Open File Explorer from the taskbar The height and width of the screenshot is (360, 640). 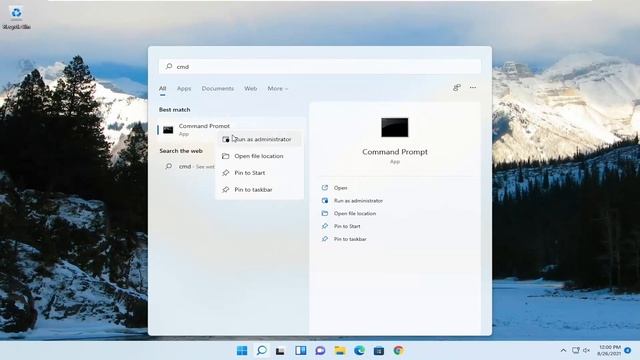[340, 350]
